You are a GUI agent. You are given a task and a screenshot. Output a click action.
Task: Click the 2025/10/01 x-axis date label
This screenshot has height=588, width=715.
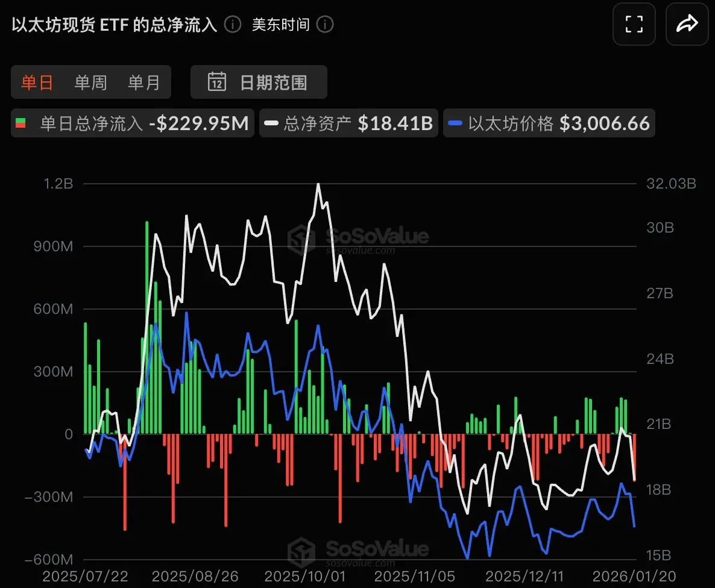pyautogui.click(x=305, y=576)
